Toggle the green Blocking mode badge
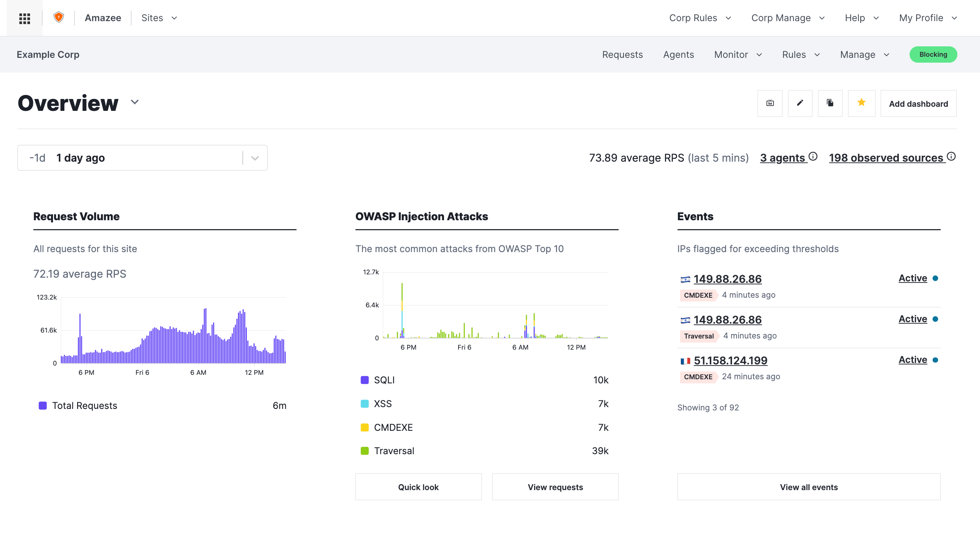Screen dimensions: 980x545 [x=933, y=54]
